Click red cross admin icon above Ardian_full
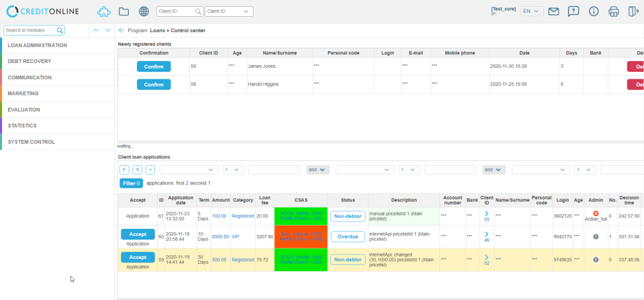The height and width of the screenshot is (300, 644). tap(596, 213)
